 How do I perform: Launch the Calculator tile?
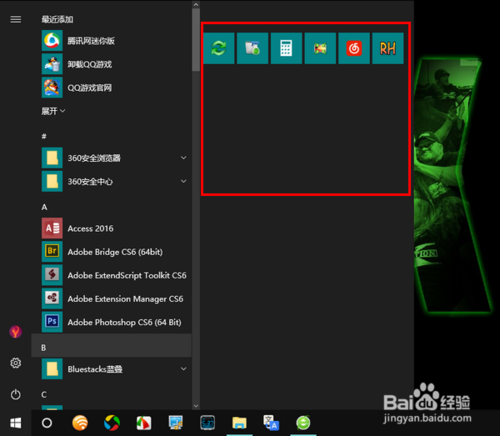pyautogui.click(x=286, y=48)
